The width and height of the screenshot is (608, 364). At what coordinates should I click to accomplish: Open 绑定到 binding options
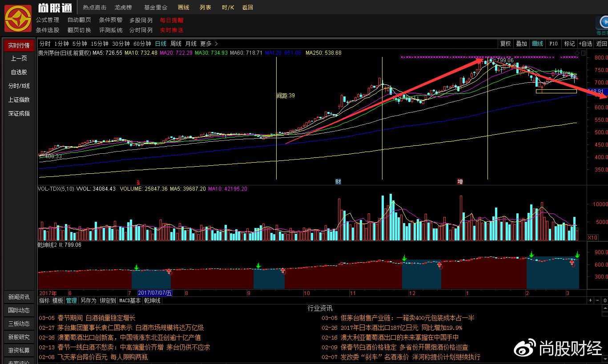click(x=108, y=300)
